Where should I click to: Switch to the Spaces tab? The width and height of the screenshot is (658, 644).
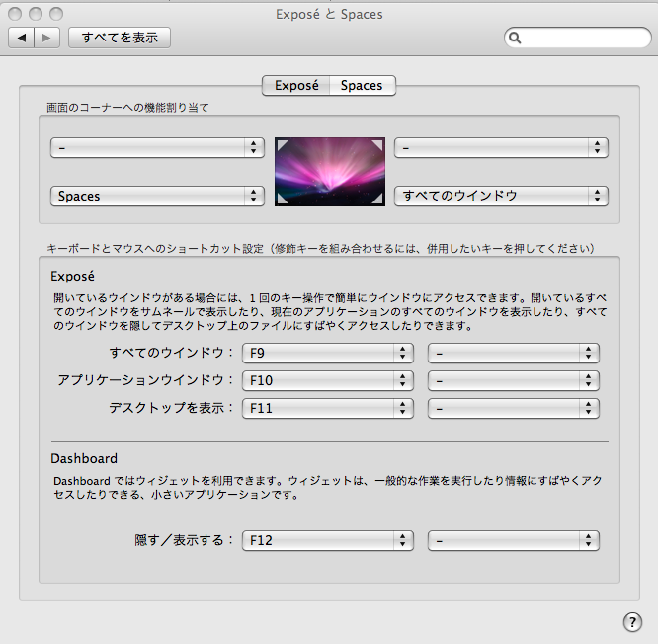click(x=363, y=86)
